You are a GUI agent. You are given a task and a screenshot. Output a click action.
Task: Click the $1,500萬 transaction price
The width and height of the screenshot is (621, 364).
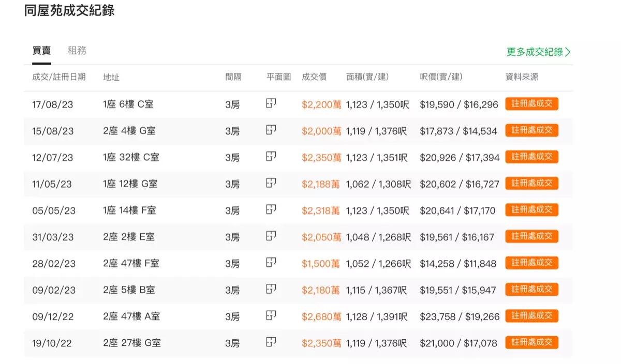click(320, 263)
